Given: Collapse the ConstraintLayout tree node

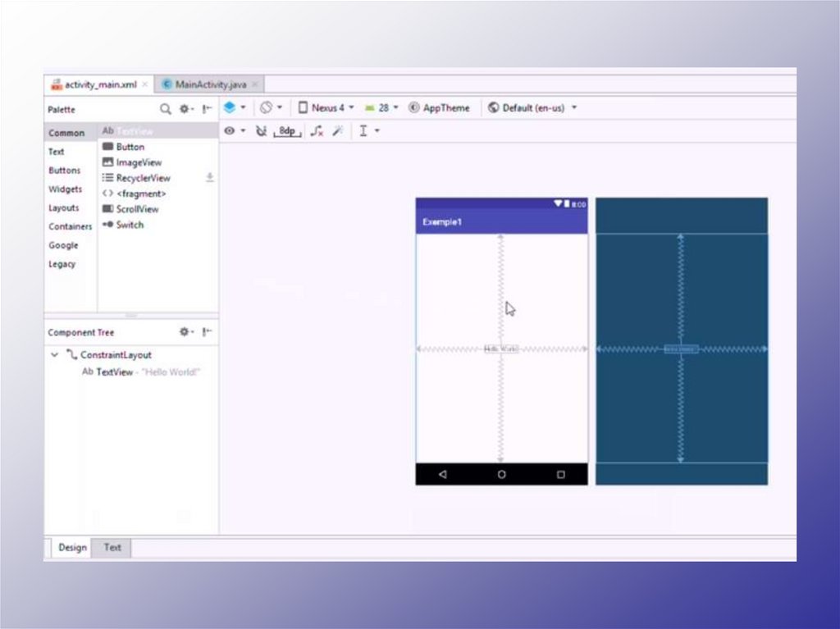Looking at the screenshot, I should (x=55, y=355).
